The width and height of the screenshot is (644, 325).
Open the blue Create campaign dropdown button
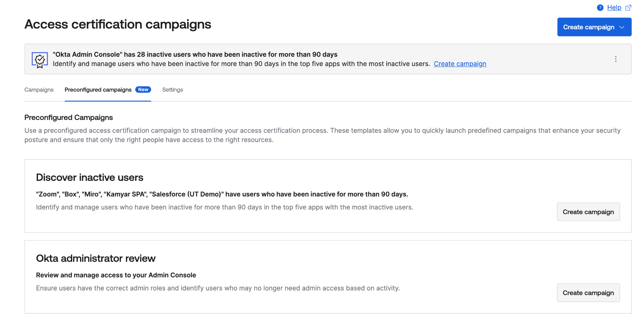pyautogui.click(x=588, y=27)
